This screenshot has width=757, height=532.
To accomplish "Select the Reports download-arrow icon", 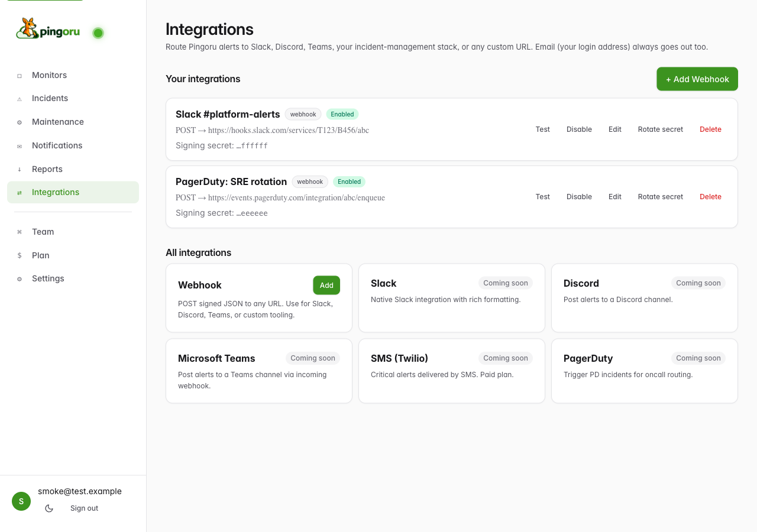I will pyautogui.click(x=20, y=169).
